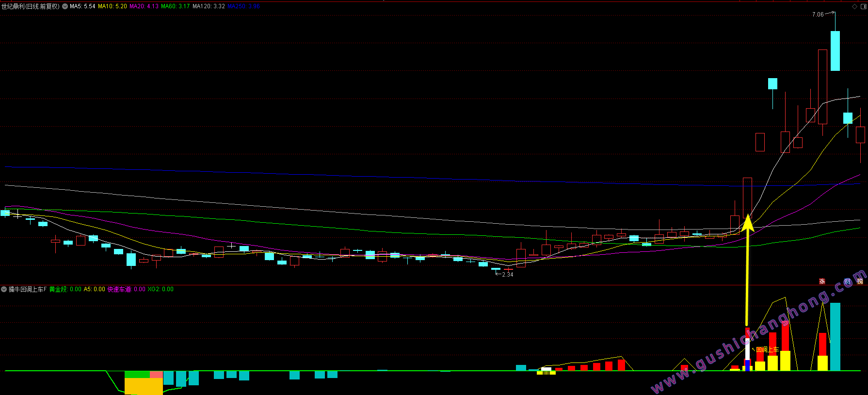Open the main chart indicator dropdown arrow
Viewport: 868px width, 395px height.
(65, 6)
